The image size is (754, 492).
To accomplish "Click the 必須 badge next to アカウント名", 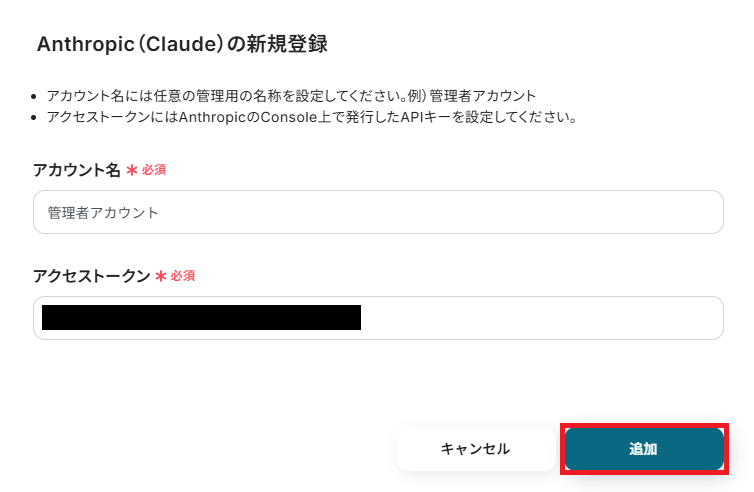I will tap(153, 170).
